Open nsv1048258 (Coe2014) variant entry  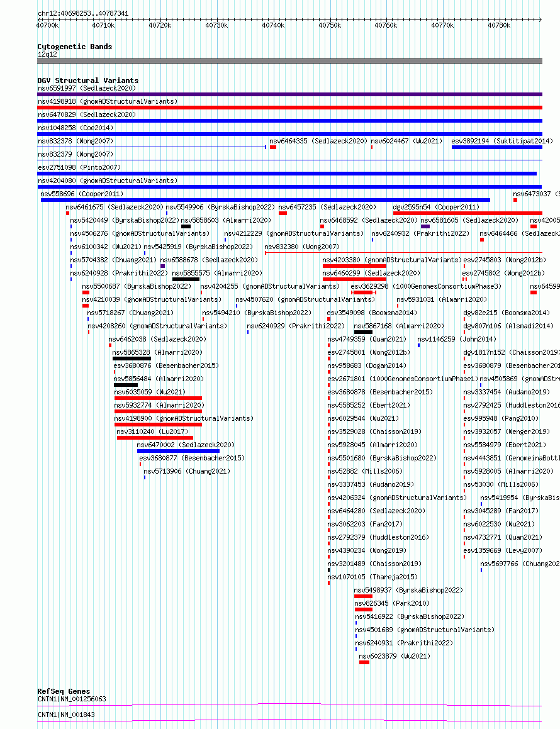click(76, 128)
